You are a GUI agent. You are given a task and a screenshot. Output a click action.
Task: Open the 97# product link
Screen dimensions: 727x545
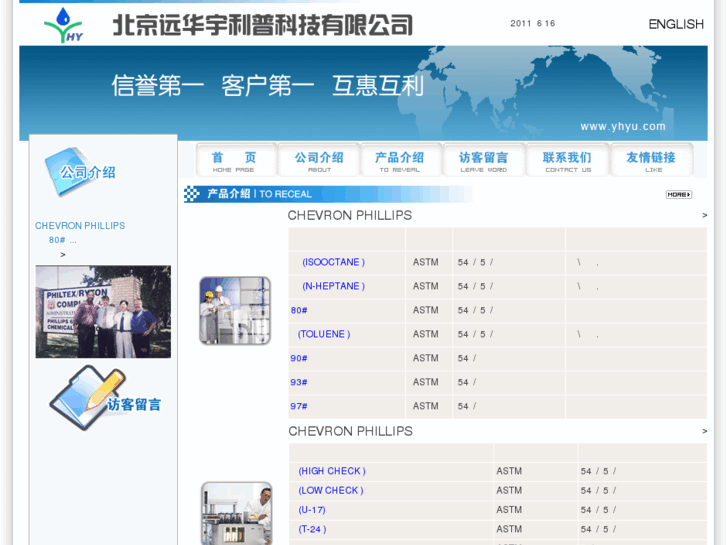click(299, 406)
